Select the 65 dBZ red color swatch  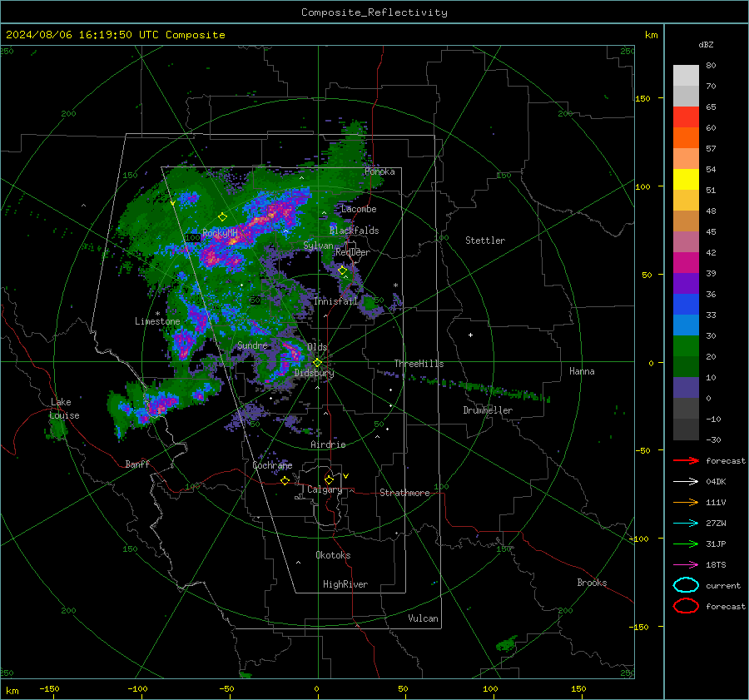(686, 117)
